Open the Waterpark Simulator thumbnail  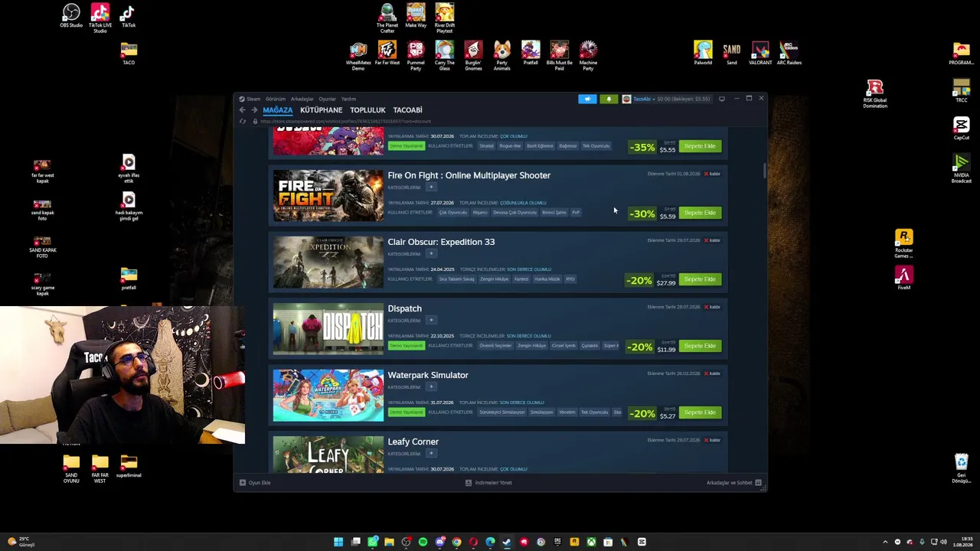[x=328, y=396]
